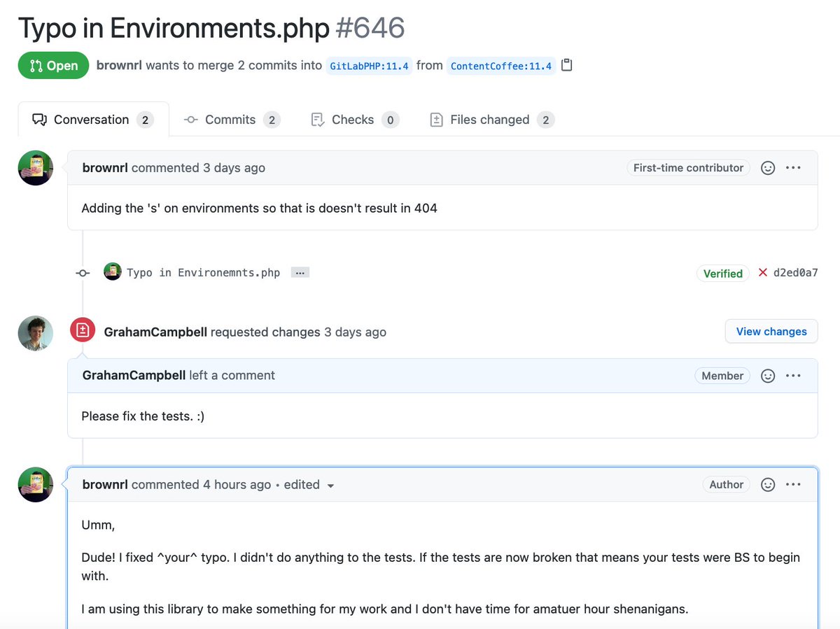Show edit history with the edited dropdown arrow

click(x=330, y=486)
